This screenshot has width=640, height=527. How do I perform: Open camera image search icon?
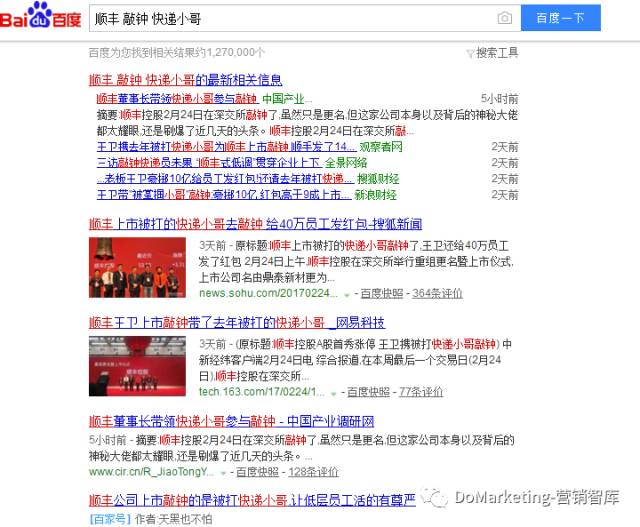pos(504,18)
